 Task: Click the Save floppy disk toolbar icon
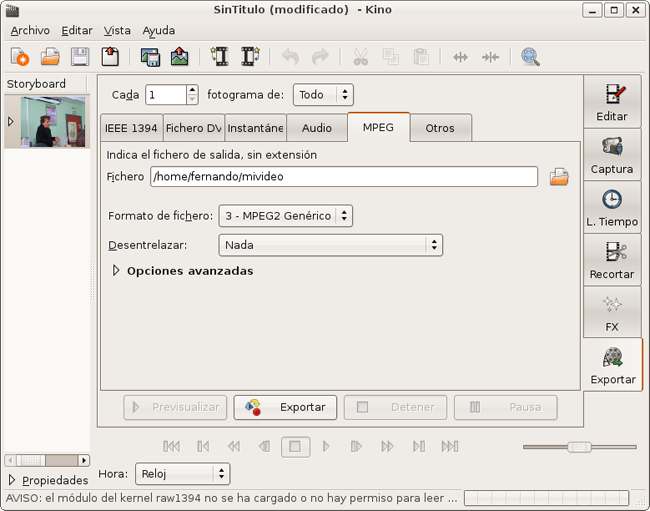[79, 57]
